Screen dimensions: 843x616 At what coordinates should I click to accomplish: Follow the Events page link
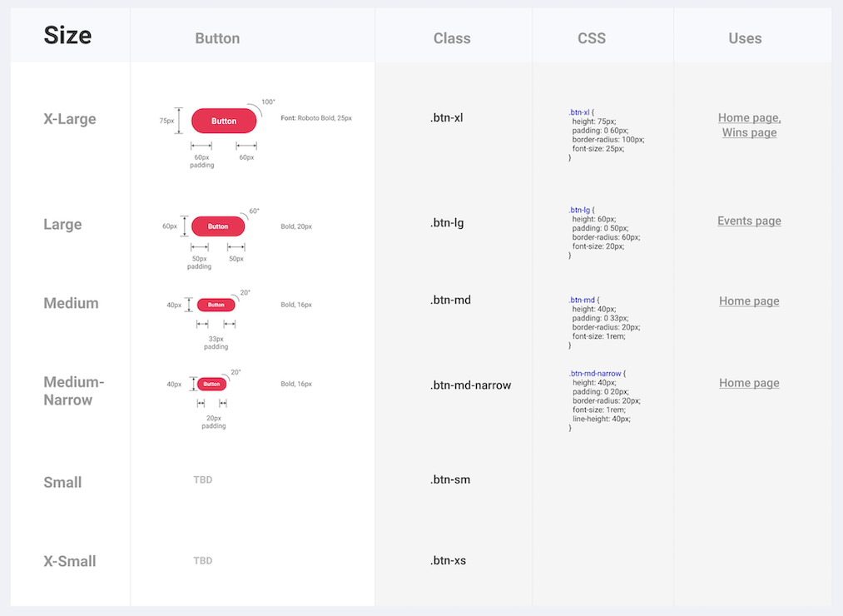pyautogui.click(x=749, y=221)
